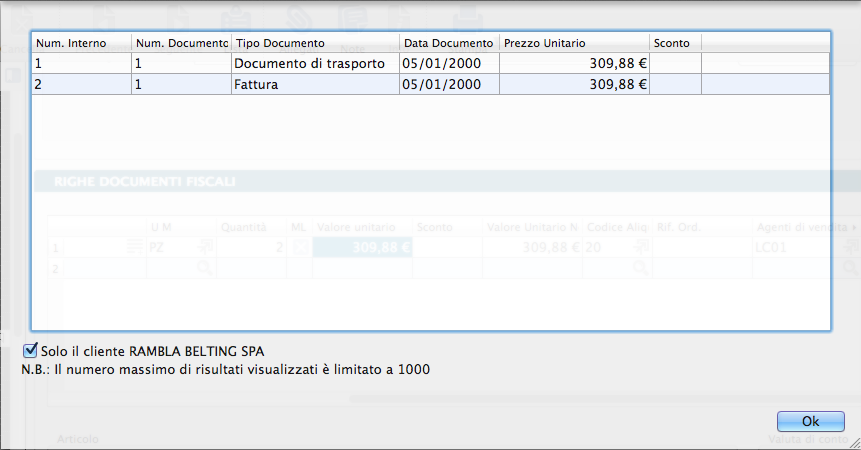This screenshot has width=861, height=450.
Task: Click Num. Documento cell in first row
Action: [181, 63]
